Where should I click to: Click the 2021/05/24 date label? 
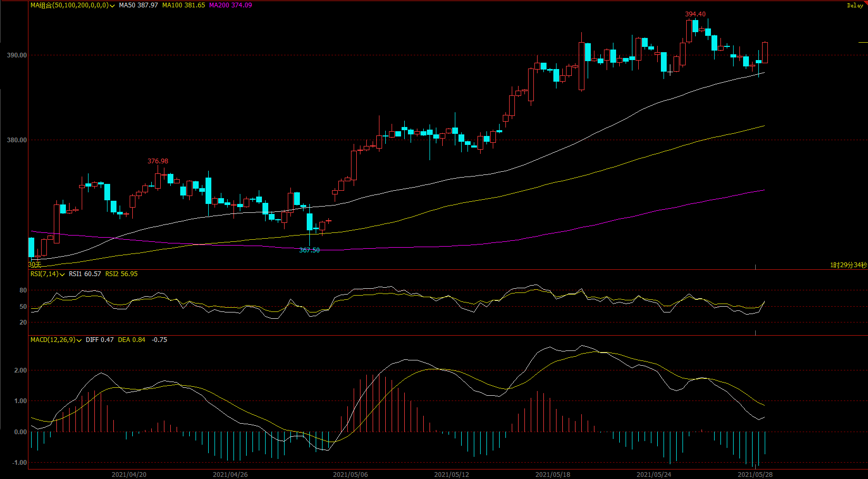pos(654,475)
